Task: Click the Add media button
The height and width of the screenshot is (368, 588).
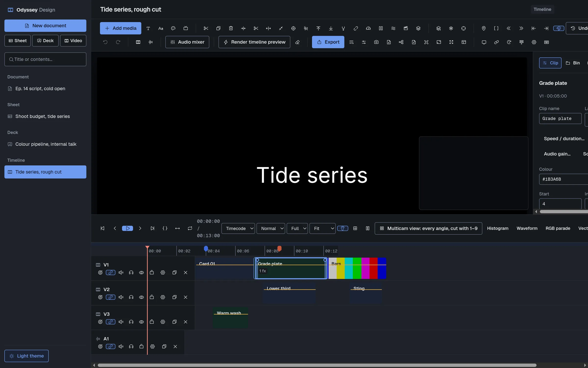Action: (x=121, y=28)
